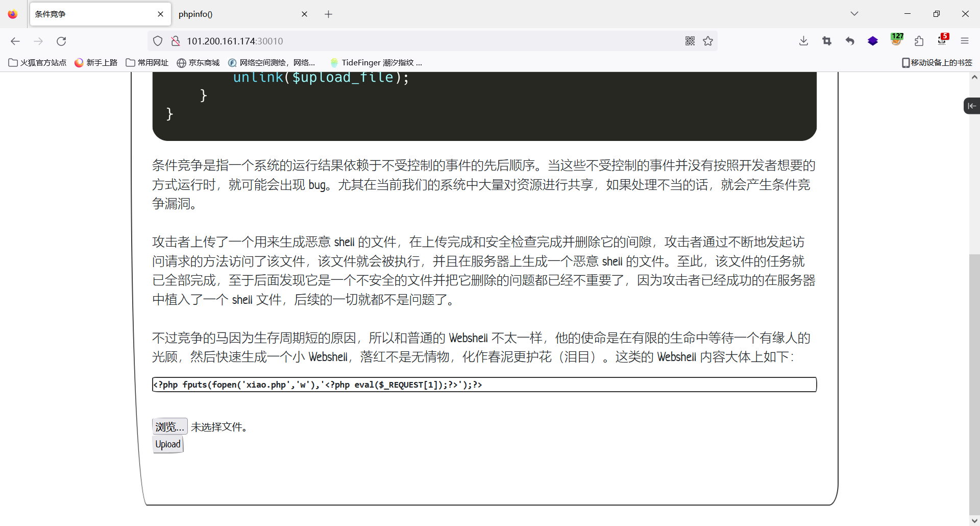Bookmark this page with star
Screen dimensions: 980x526
(708, 41)
